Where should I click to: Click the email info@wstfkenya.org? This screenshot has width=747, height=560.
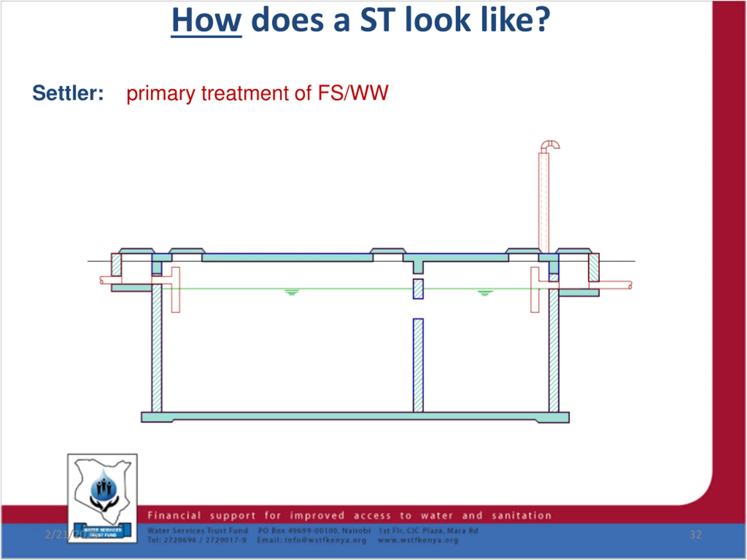pos(312,540)
